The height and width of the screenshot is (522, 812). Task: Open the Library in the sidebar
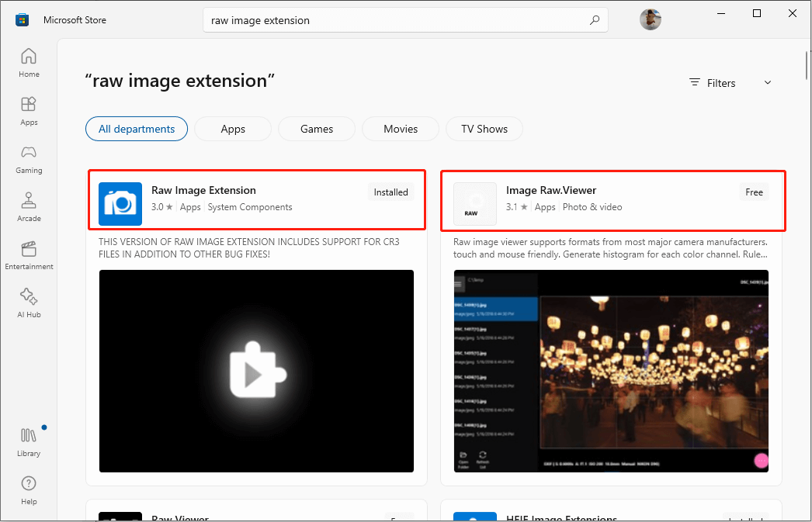pos(29,442)
